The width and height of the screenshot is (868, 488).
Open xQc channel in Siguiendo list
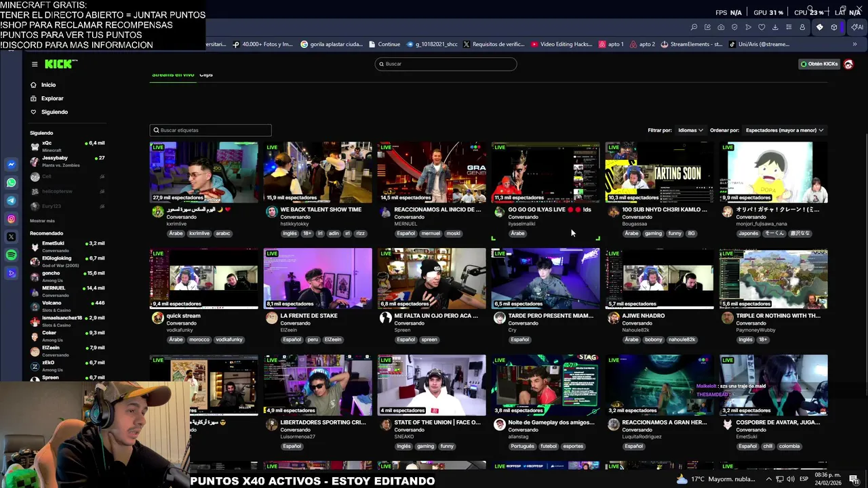click(67, 146)
